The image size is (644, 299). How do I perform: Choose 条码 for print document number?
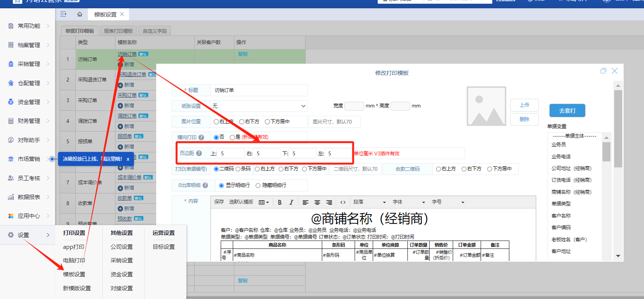[x=238, y=169]
